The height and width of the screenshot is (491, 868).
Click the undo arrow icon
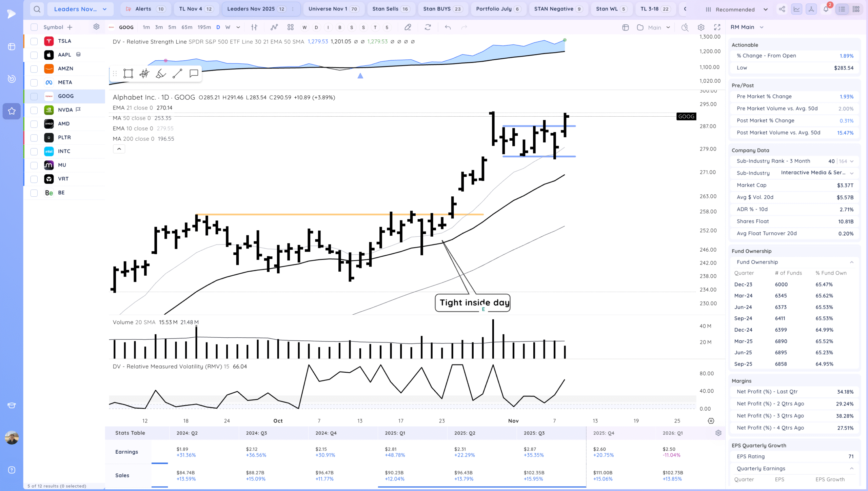pos(448,27)
